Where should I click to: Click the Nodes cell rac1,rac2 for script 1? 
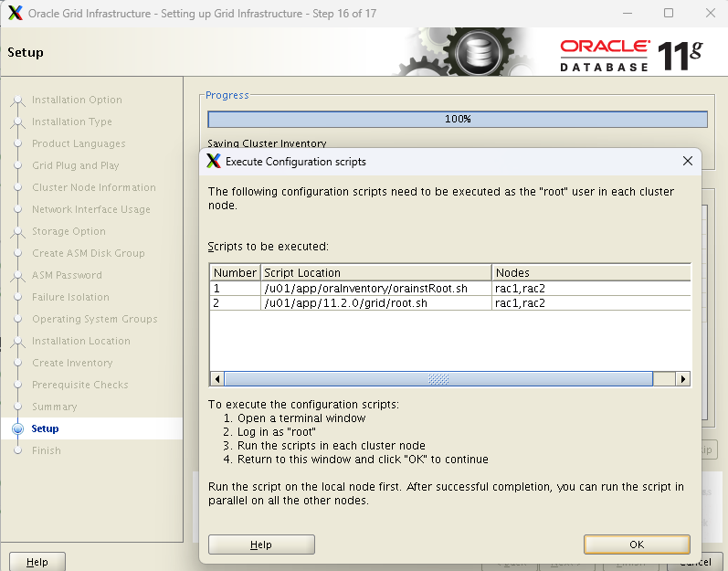pos(591,289)
